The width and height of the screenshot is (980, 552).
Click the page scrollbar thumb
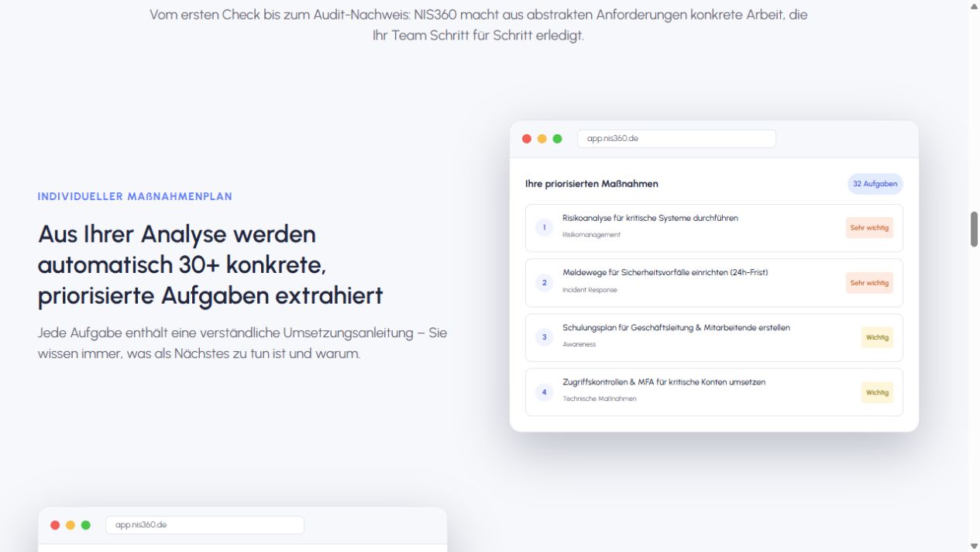pyautogui.click(x=974, y=229)
